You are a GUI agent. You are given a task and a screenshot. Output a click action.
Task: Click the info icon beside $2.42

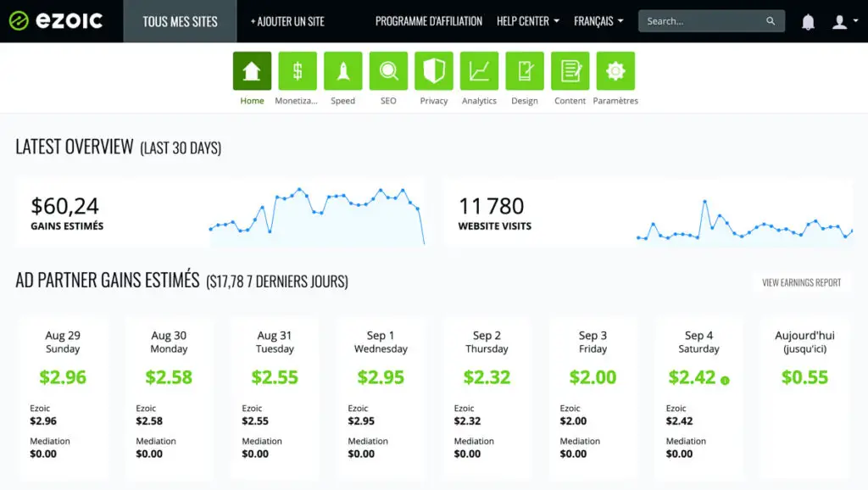point(725,381)
